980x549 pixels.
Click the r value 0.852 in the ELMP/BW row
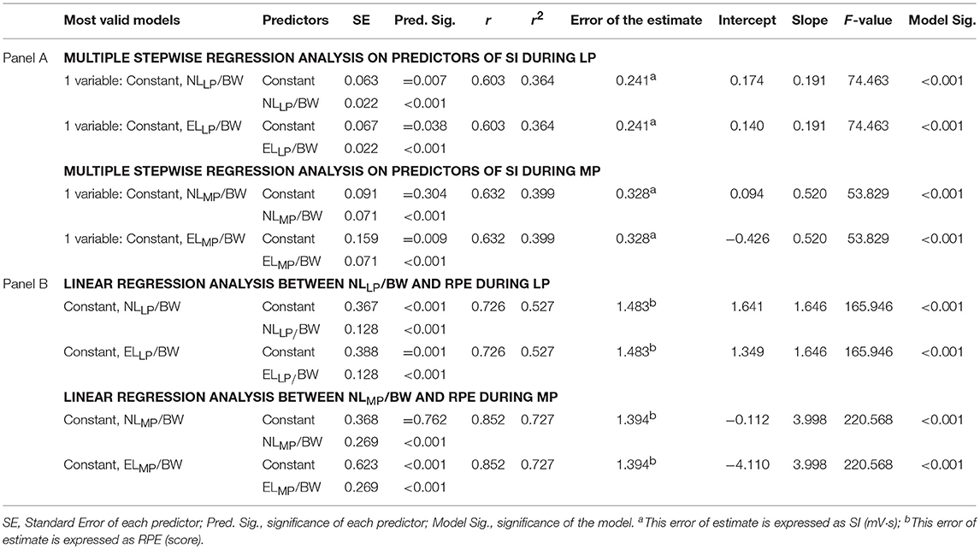(x=487, y=464)
